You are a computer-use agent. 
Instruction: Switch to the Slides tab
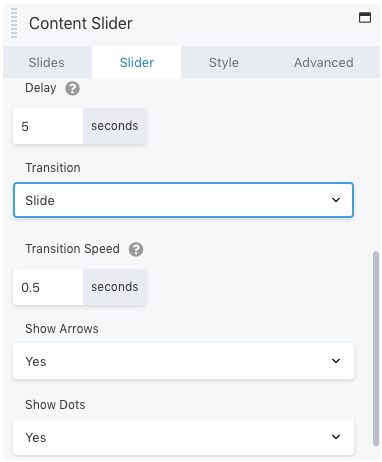point(47,62)
